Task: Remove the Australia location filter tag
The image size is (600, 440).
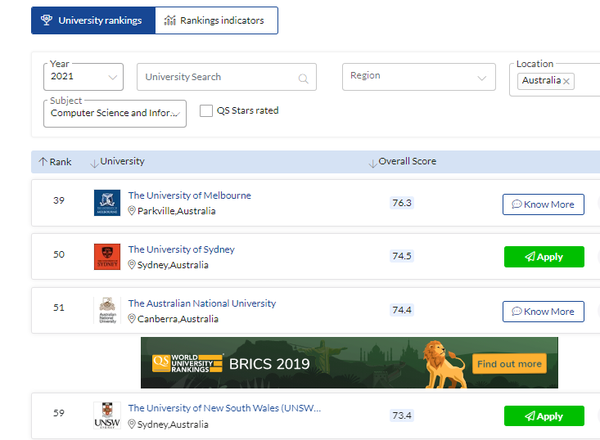Action: [567, 81]
